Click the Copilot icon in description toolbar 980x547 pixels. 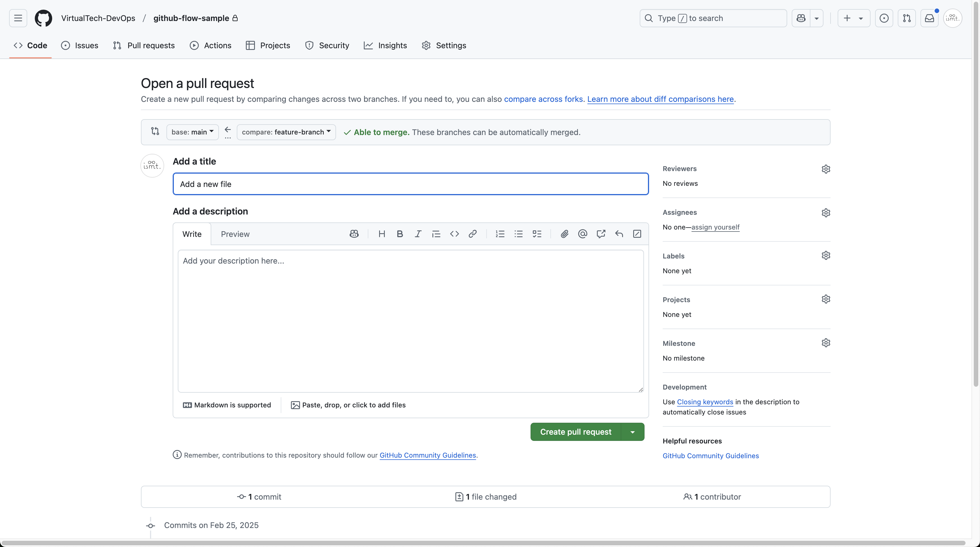pos(354,234)
